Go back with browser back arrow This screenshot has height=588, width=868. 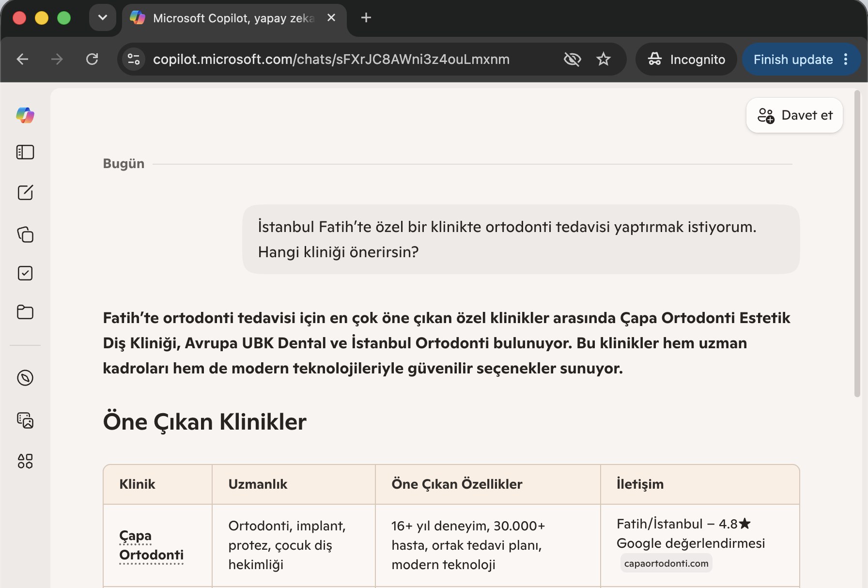coord(22,59)
